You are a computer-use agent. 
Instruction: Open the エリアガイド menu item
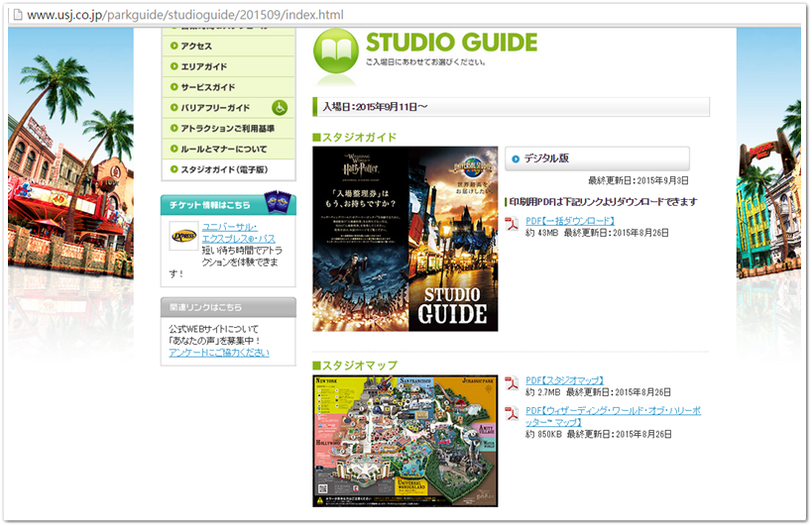(x=228, y=66)
